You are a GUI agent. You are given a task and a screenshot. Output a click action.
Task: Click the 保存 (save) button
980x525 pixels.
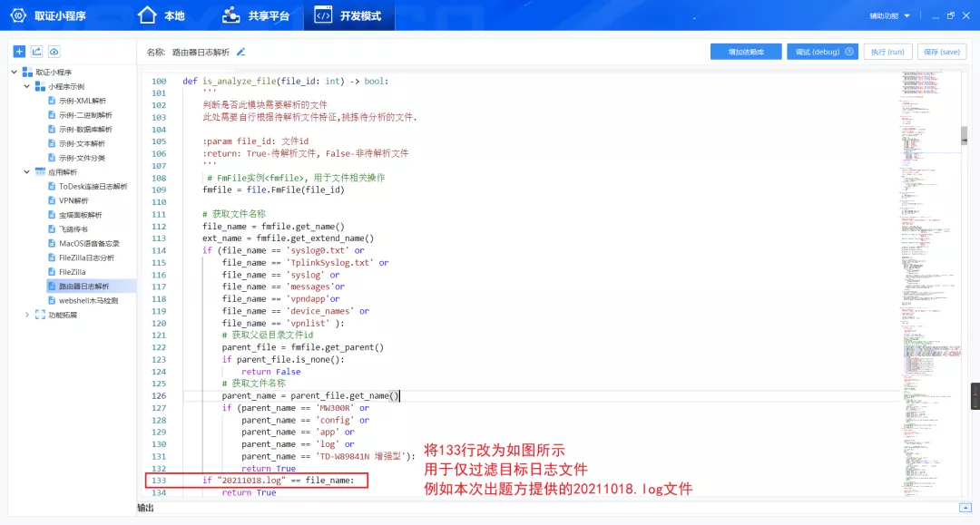(942, 52)
